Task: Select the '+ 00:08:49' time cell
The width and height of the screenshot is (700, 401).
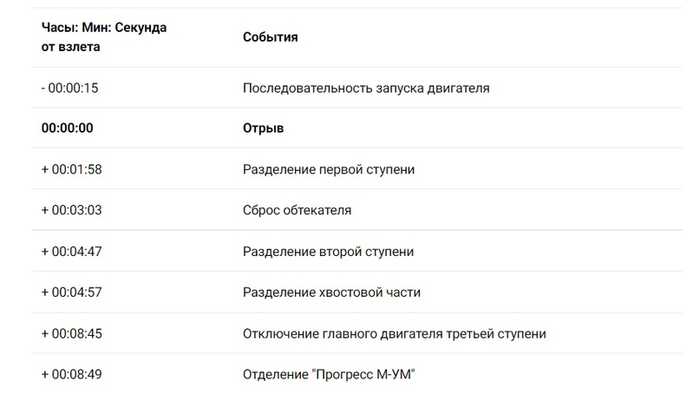Action: tap(71, 375)
